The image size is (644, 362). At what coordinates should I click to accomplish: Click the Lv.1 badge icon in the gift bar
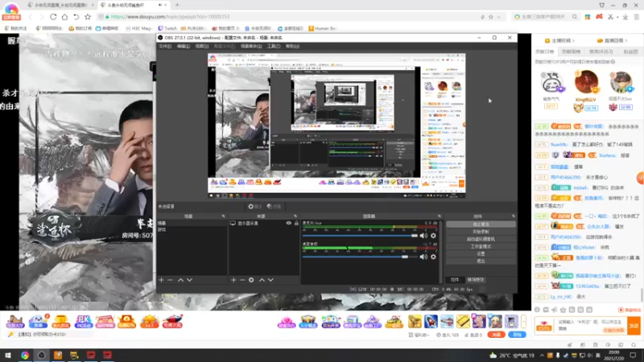click(x=150, y=321)
